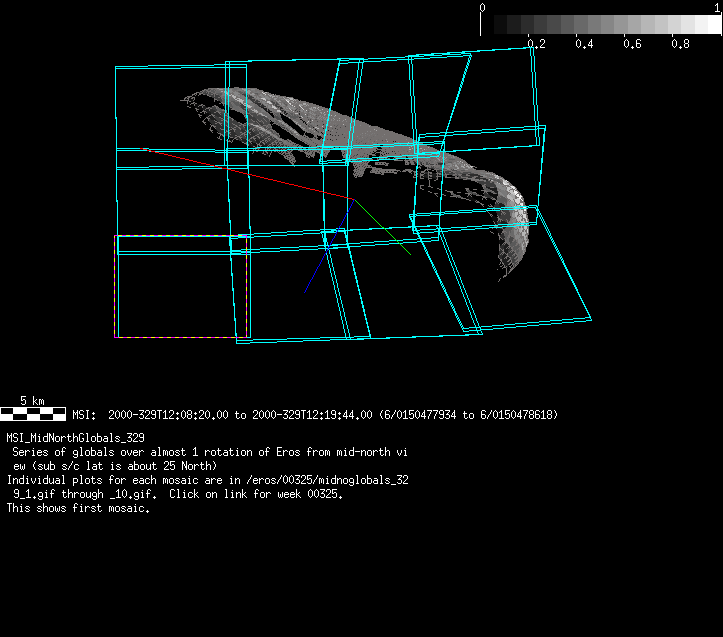Image resolution: width=723 pixels, height=637 pixels.
Task: Click the 0.6 tick label on the color bar
Action: [x=632, y=44]
